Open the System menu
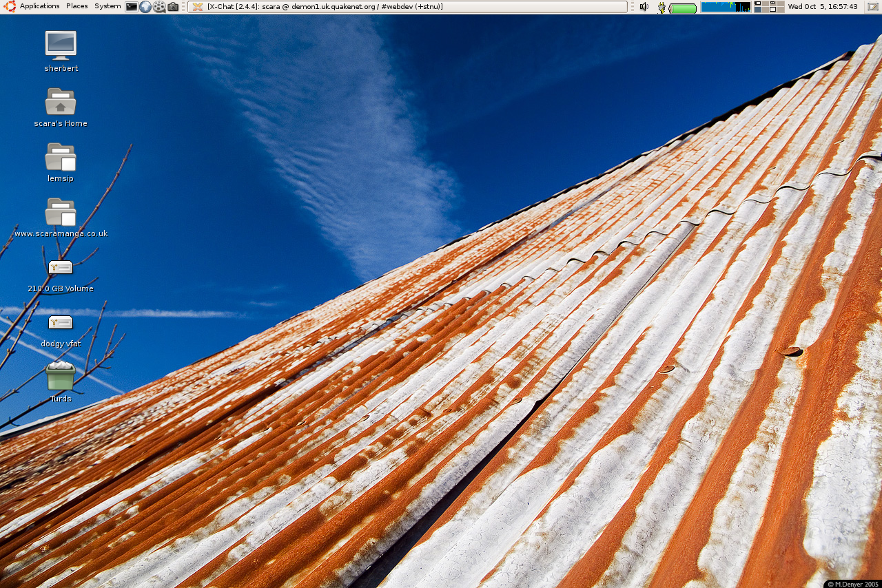Screen dimensions: 882x588 [107, 6]
